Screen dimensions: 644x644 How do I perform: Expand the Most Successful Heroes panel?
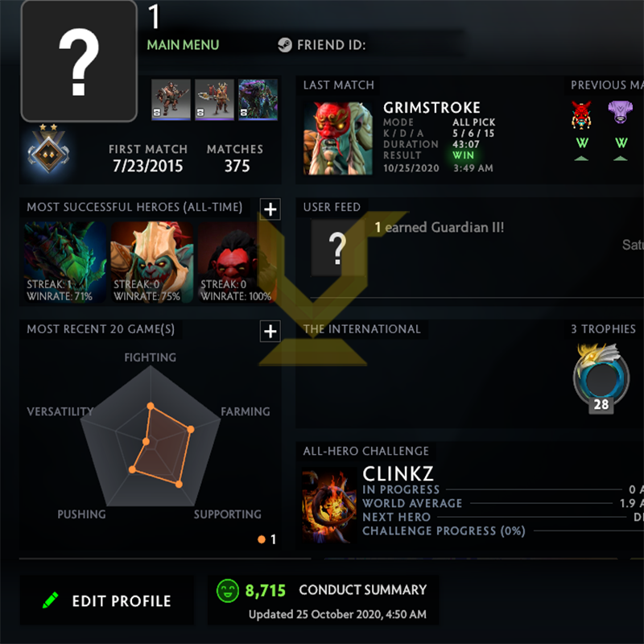tap(270, 209)
